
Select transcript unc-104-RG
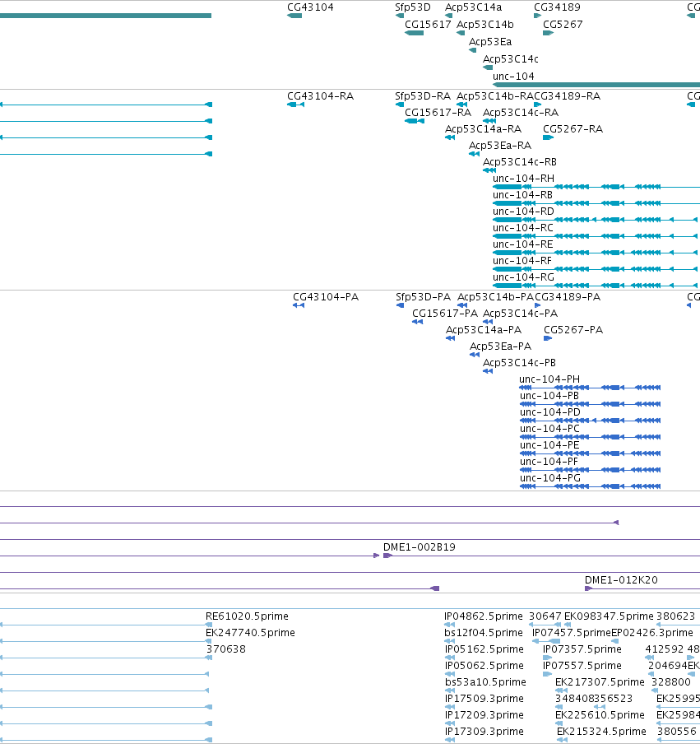524,277
